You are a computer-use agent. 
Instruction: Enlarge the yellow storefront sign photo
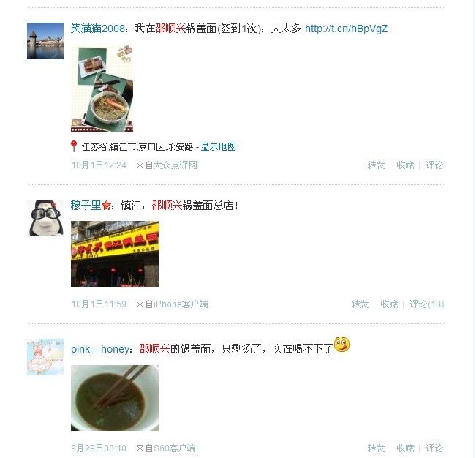(115, 254)
